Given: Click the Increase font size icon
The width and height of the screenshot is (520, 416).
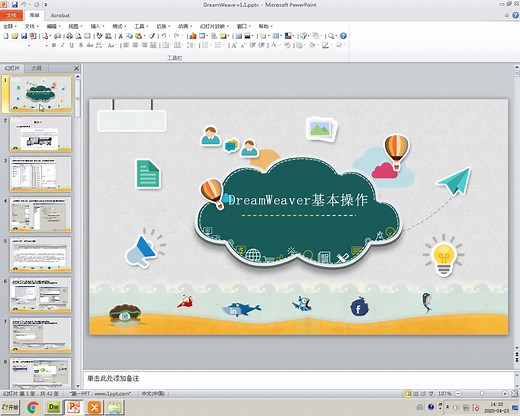Looking at the screenshot, I should tap(234, 45).
